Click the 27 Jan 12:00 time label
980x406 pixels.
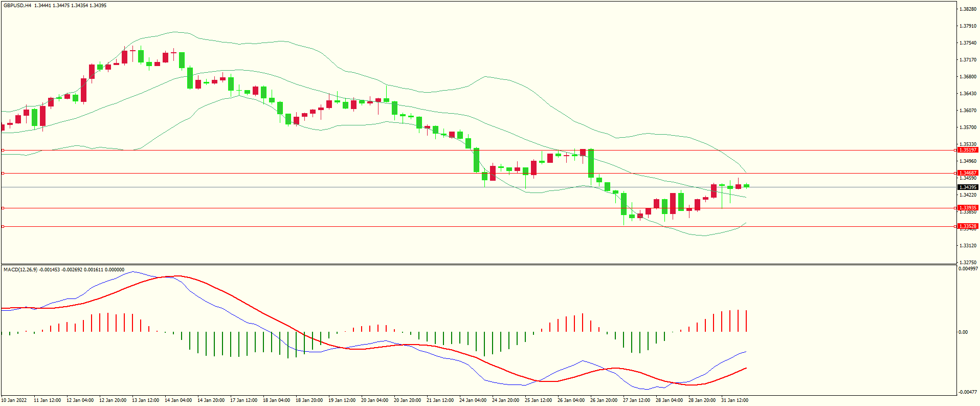point(636,400)
